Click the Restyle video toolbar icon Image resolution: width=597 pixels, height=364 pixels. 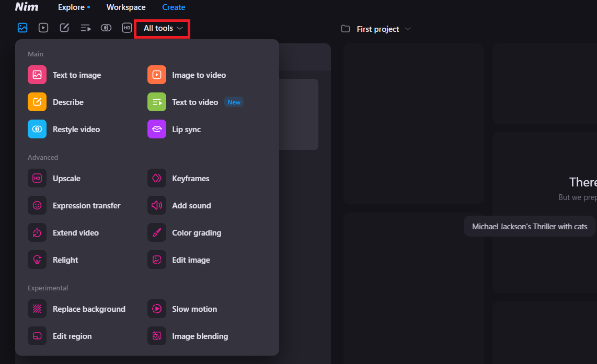pyautogui.click(x=106, y=28)
